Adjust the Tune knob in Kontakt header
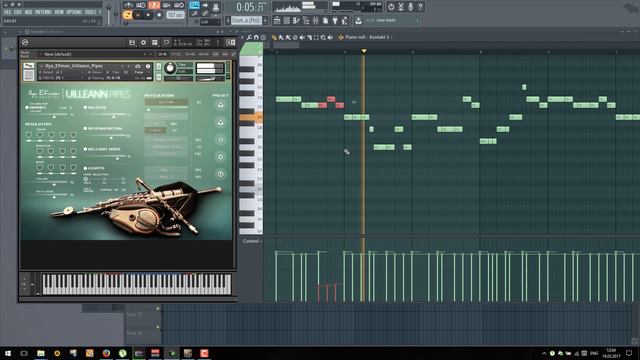This screenshot has height=360, width=640. (x=170, y=68)
